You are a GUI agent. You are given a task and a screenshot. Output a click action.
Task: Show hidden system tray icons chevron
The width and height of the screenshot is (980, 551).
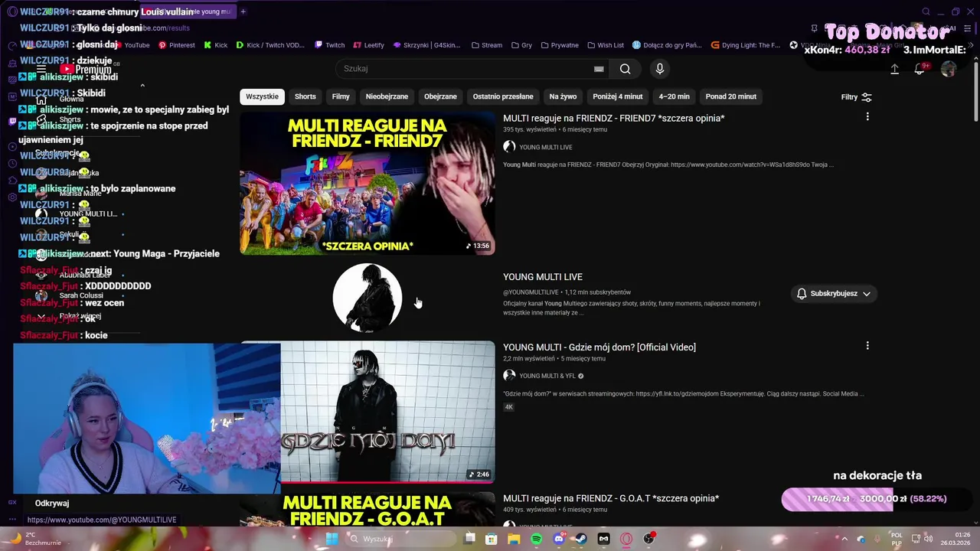[x=844, y=539]
